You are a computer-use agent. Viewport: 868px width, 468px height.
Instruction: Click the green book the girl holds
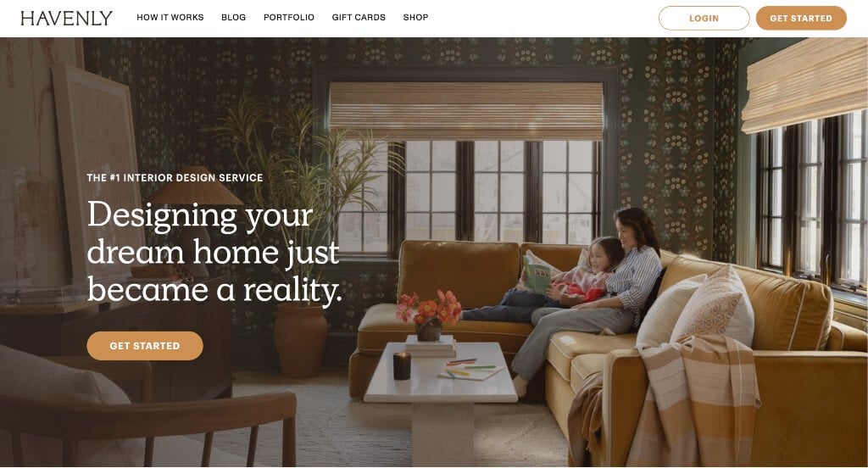(x=537, y=275)
